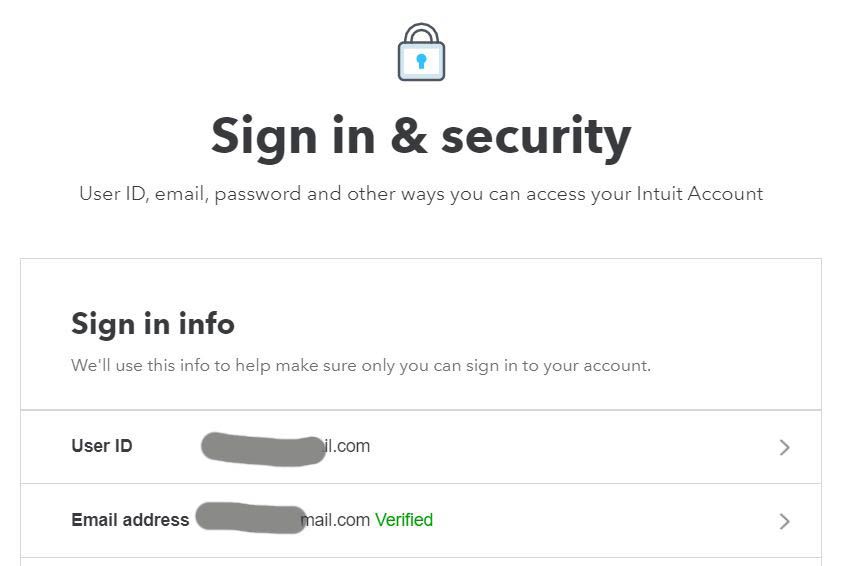Click the ampersand in the page title
852x566 pixels.
coord(408,136)
